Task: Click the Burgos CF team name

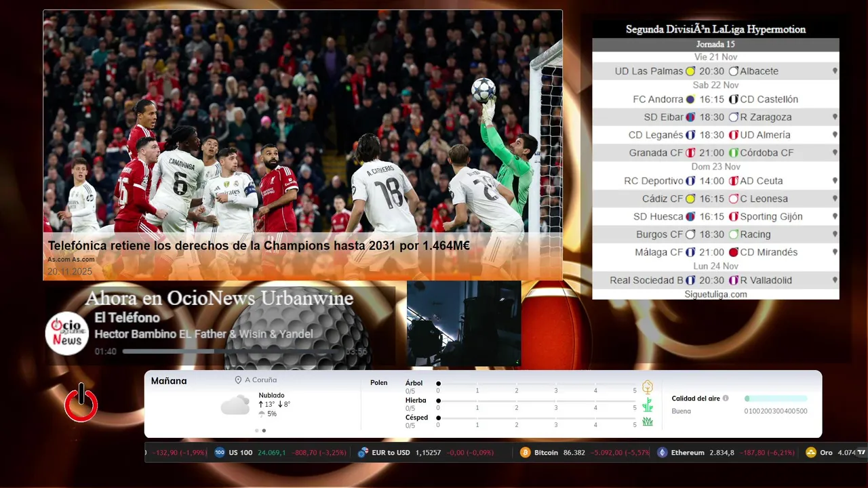Action: tap(659, 234)
